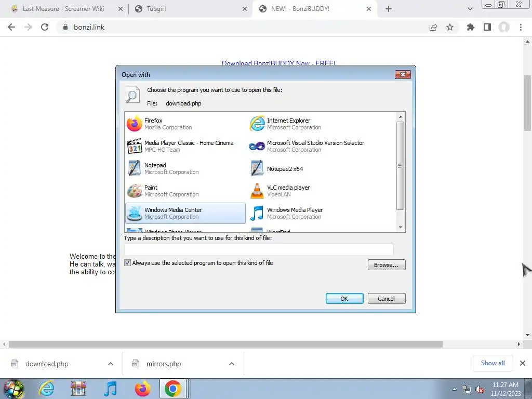Select Firefox in the program list
The image size is (532, 399).
[185, 124]
